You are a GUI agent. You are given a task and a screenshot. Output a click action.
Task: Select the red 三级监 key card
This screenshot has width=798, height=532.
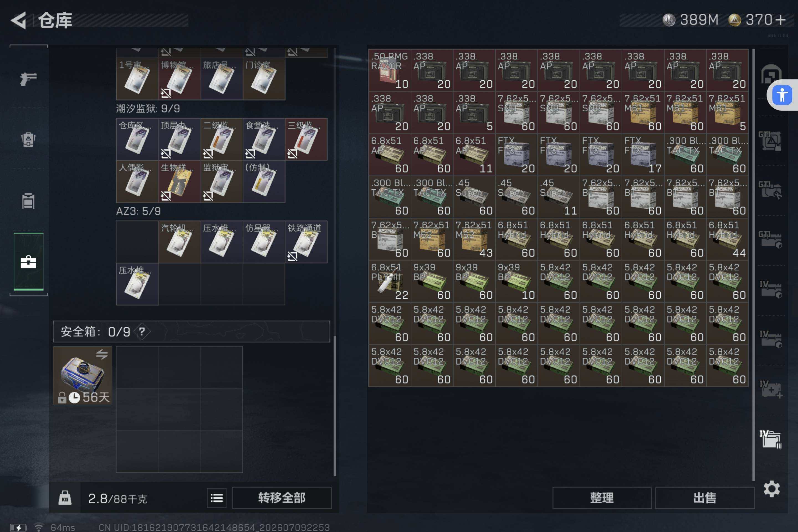306,139
